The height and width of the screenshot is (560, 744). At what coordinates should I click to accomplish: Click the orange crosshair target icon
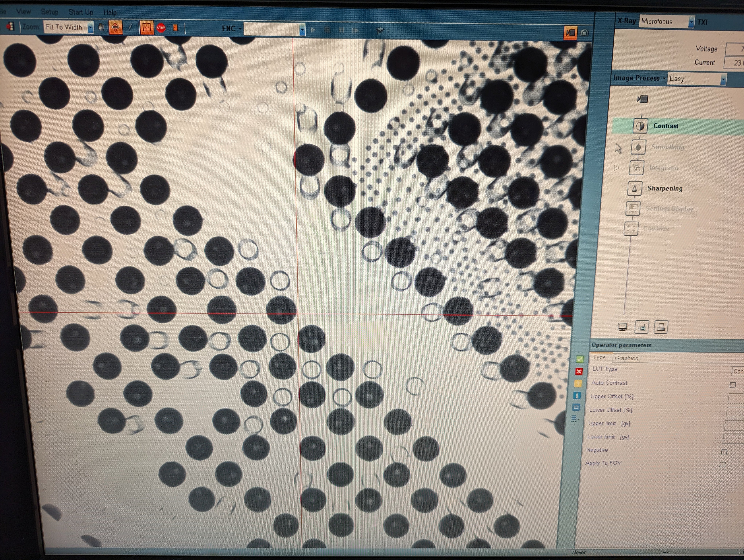[146, 28]
